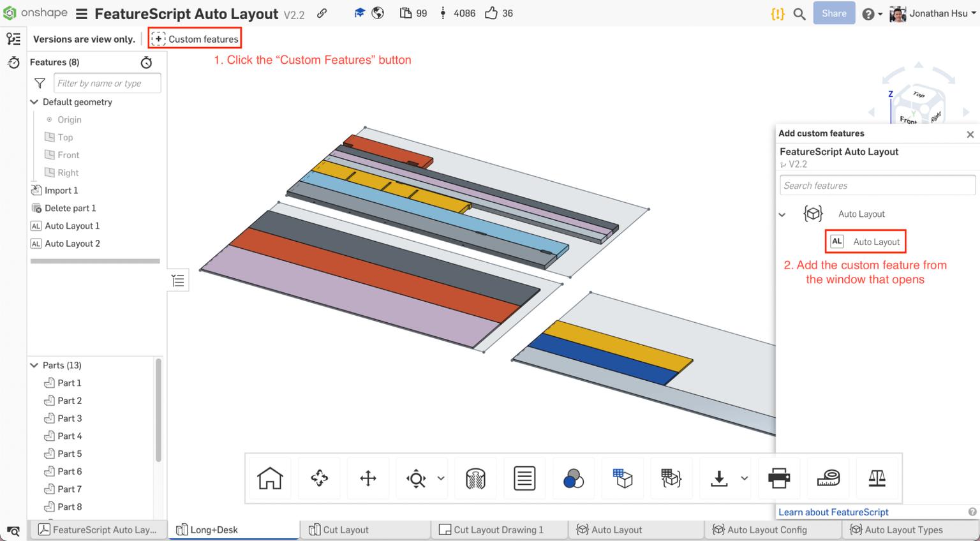Click the share link icon in the top bar
The image size is (980, 541).
click(x=322, y=13)
